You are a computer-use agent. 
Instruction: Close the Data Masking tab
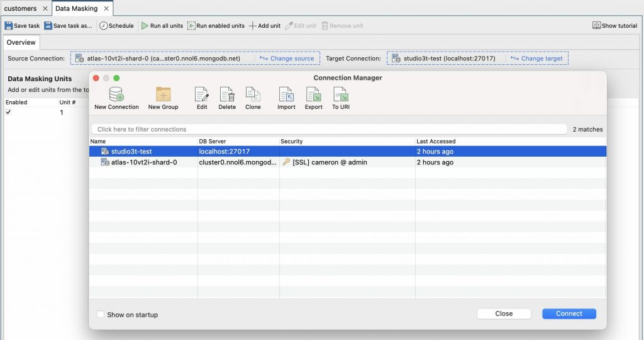106,8
